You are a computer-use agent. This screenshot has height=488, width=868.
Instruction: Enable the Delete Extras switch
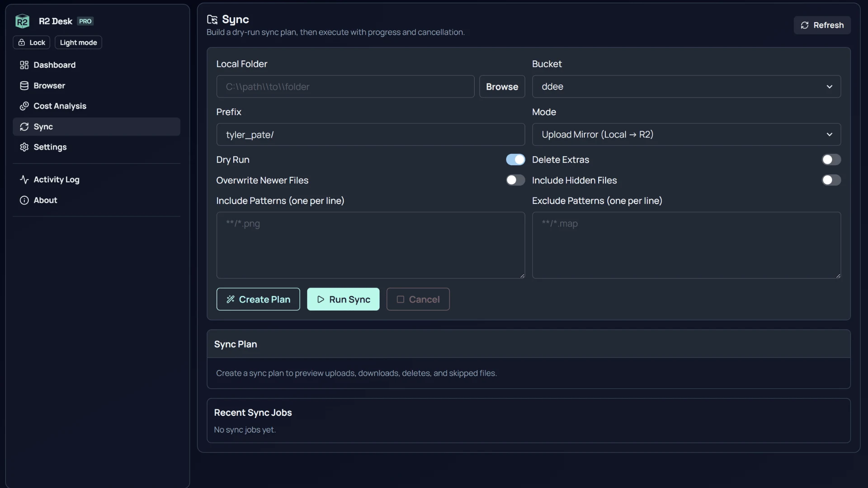pyautogui.click(x=831, y=160)
